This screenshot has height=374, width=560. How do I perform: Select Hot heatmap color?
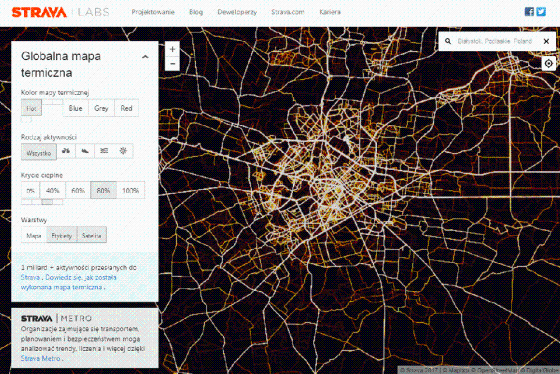pyautogui.click(x=31, y=108)
